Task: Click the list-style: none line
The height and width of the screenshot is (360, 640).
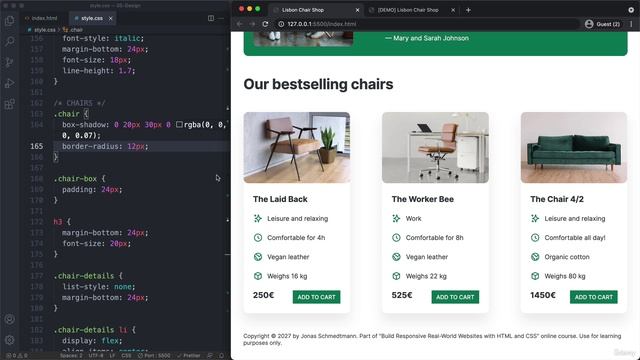Action: pos(98,287)
